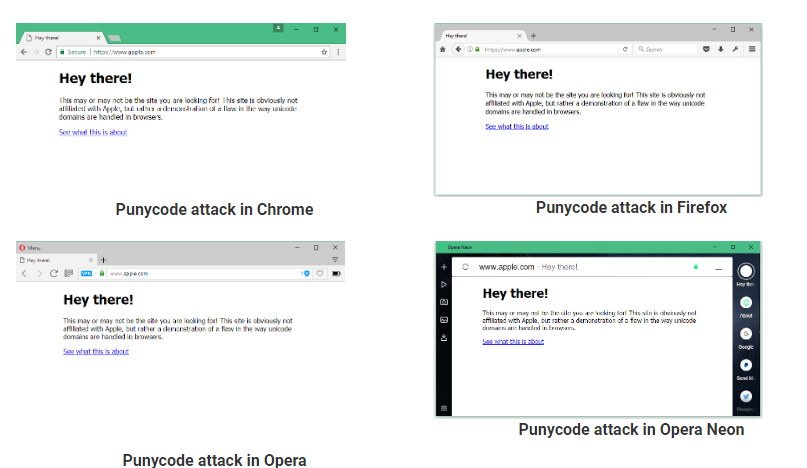Open the Firefox hamburger menu
807x468 pixels.
coord(752,49)
